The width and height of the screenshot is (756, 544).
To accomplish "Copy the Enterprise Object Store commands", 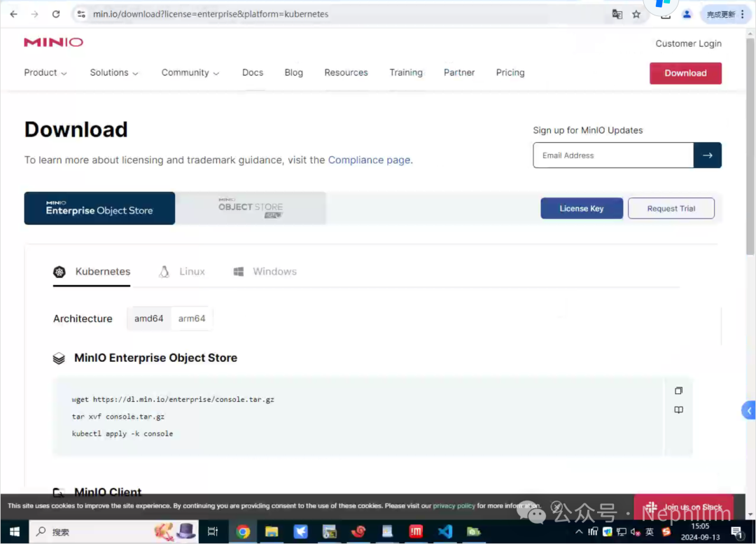I will (x=678, y=391).
